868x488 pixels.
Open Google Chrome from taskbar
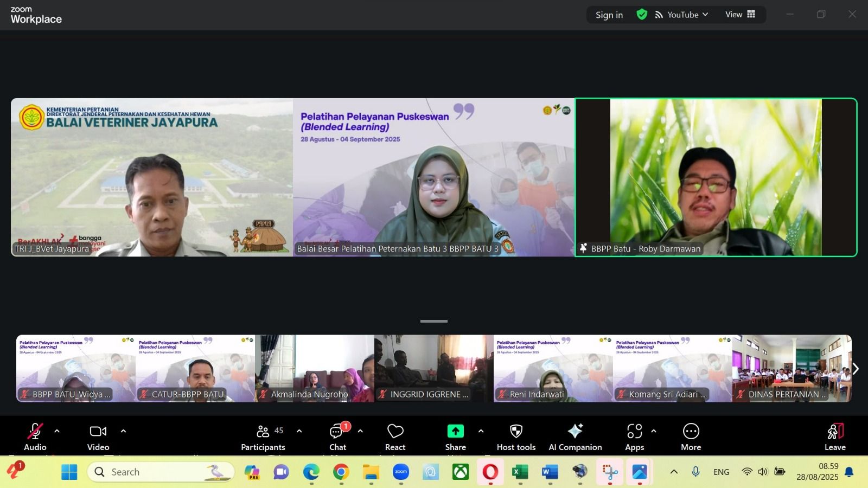pyautogui.click(x=341, y=472)
